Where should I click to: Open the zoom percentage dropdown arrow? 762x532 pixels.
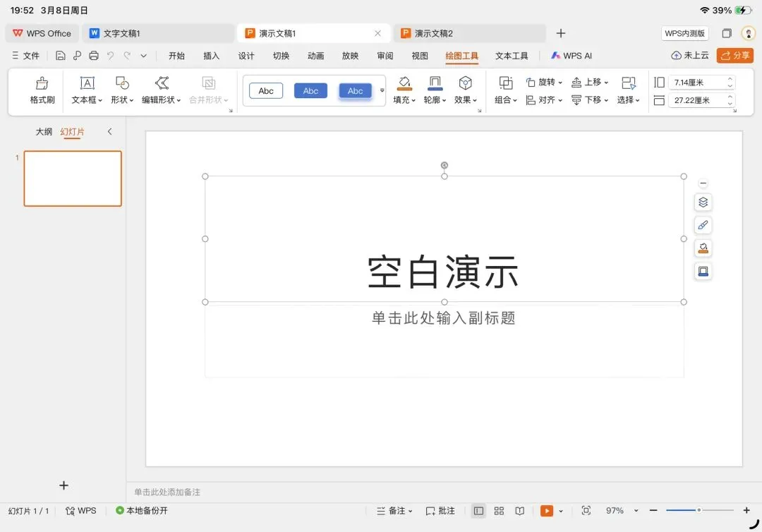coord(636,511)
